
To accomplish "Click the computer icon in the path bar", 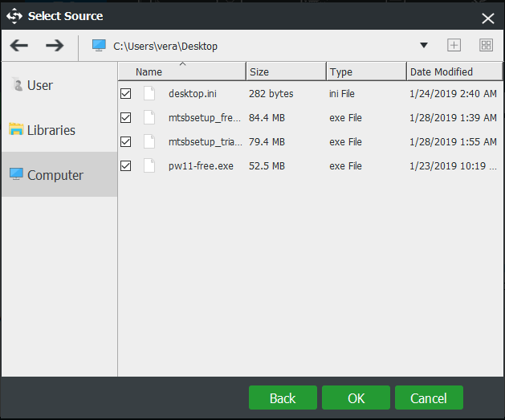I will tap(99, 46).
